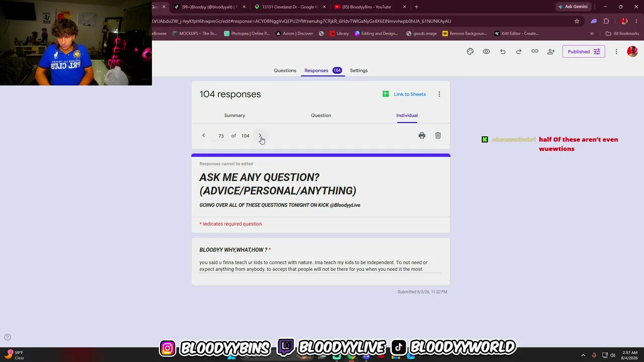Preview the form via eye icon
This screenshot has width=644, height=362.
point(486,51)
